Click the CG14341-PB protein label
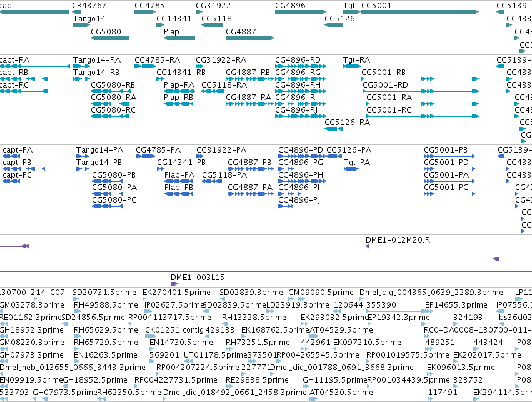 click(181, 163)
